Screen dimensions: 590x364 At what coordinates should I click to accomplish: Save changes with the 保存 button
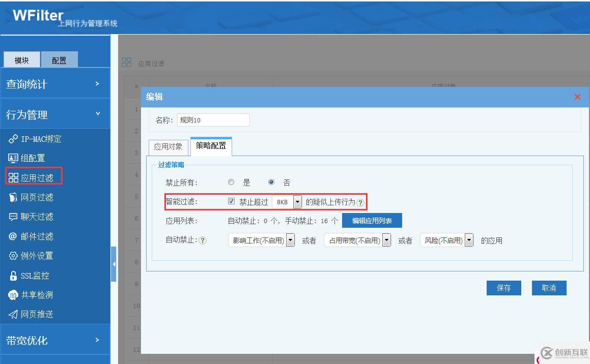503,288
